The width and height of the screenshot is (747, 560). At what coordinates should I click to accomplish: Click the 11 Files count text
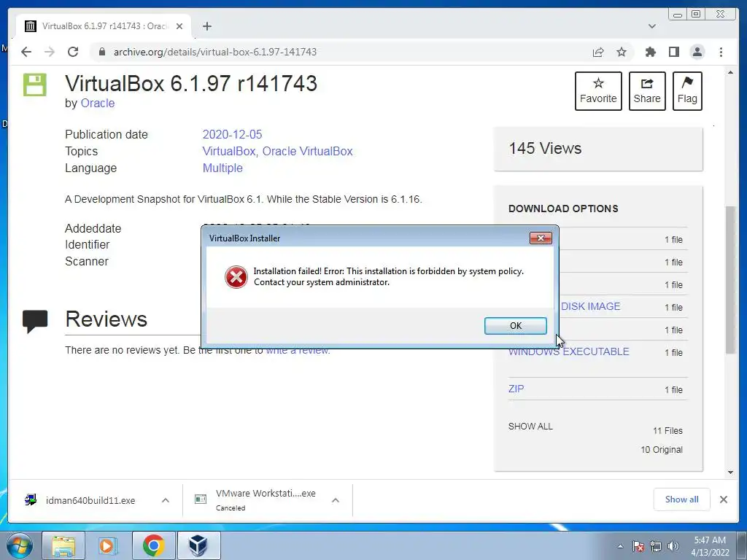pyautogui.click(x=667, y=431)
